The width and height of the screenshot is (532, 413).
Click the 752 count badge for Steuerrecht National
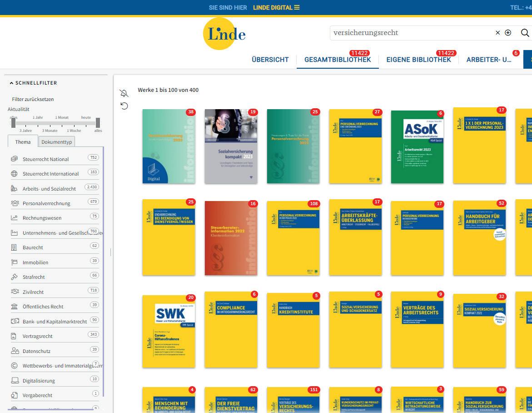click(x=93, y=157)
